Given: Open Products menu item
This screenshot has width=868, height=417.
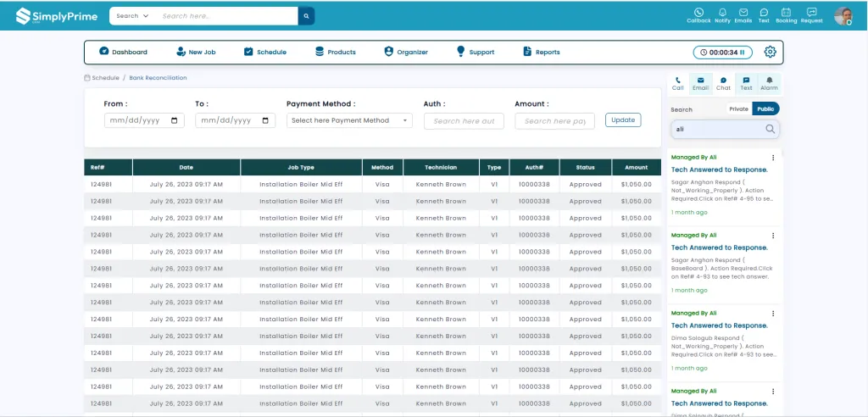Looking at the screenshot, I should pos(336,52).
